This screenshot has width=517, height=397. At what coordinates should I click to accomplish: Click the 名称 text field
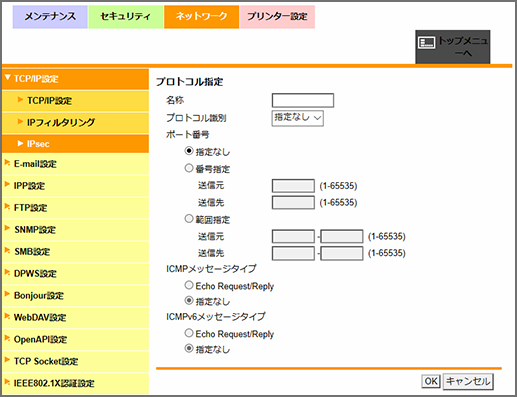303,100
